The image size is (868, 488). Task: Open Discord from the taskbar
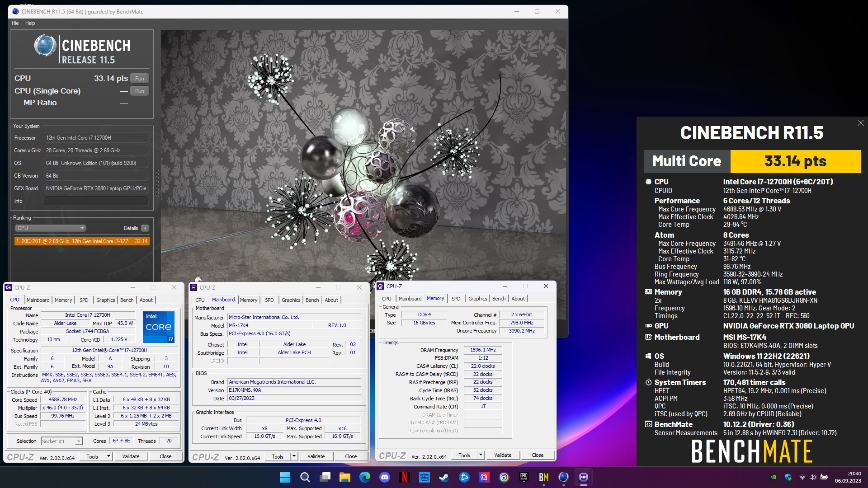(x=385, y=477)
